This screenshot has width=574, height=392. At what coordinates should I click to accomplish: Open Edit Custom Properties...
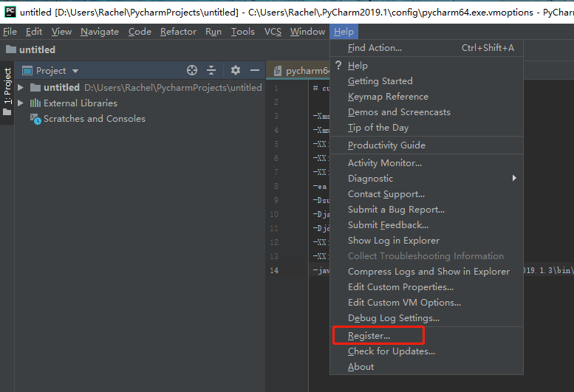tap(426, 287)
